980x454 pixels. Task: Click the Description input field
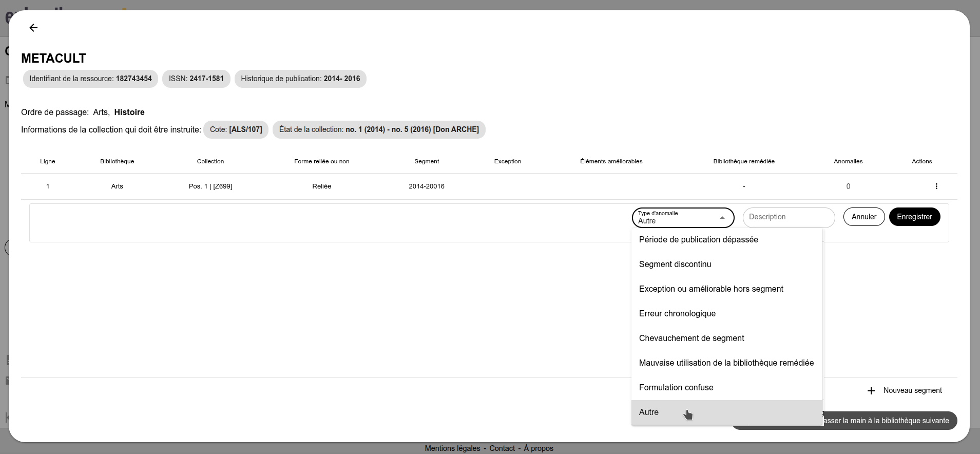[x=788, y=217]
